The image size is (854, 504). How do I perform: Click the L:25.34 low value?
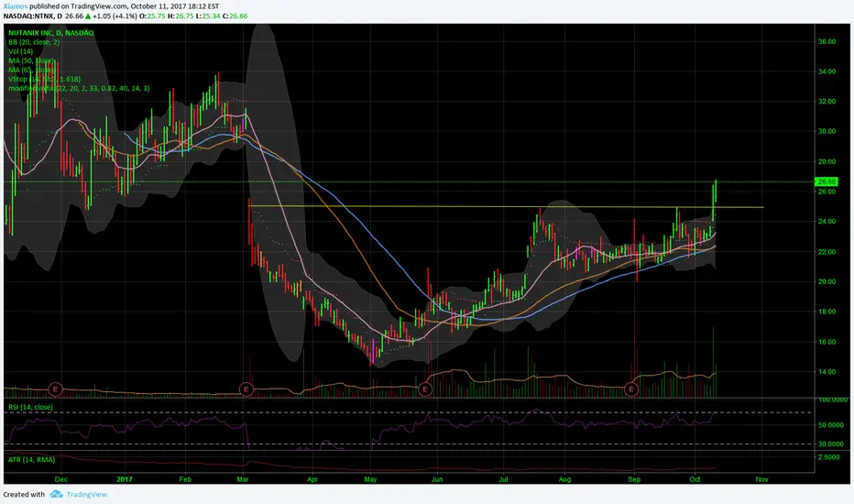(x=207, y=16)
